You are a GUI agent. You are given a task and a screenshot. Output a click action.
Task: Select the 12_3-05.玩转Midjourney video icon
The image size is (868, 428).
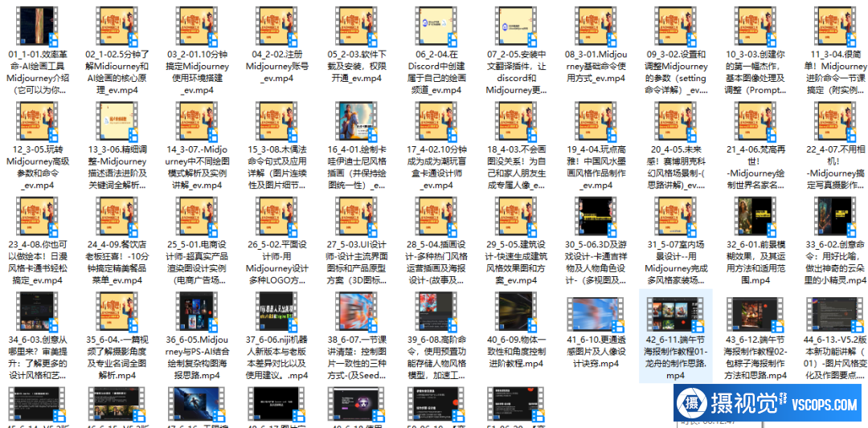point(36,120)
